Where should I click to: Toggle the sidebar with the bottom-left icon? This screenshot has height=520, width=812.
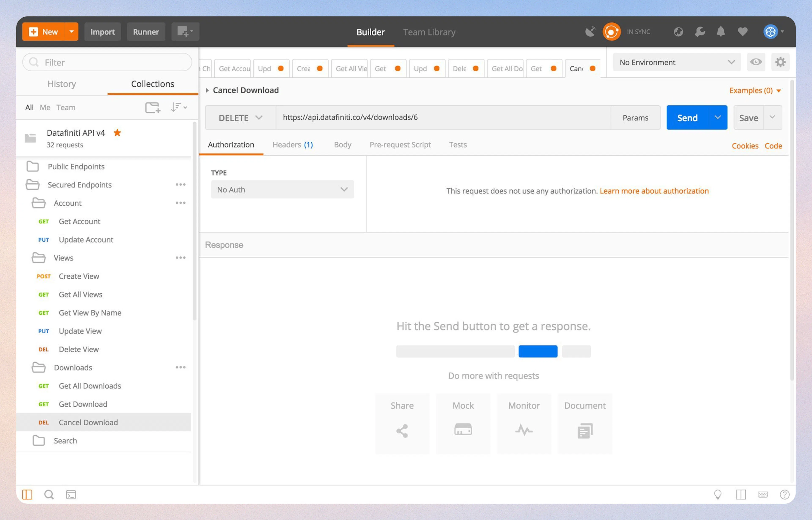coord(27,494)
